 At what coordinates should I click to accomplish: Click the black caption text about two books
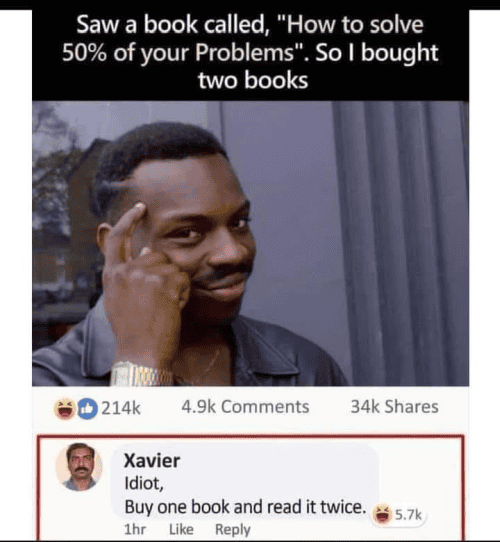(250, 52)
